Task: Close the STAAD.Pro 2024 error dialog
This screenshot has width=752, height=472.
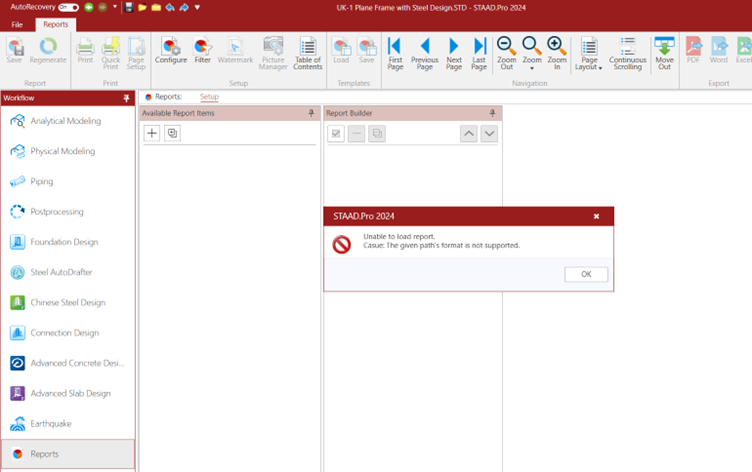Action: point(596,216)
